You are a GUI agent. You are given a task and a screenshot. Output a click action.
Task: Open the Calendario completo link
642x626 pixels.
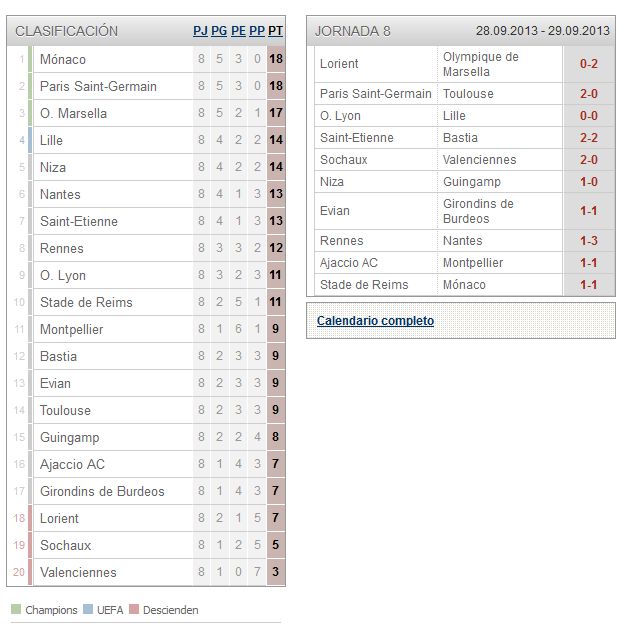tap(375, 321)
